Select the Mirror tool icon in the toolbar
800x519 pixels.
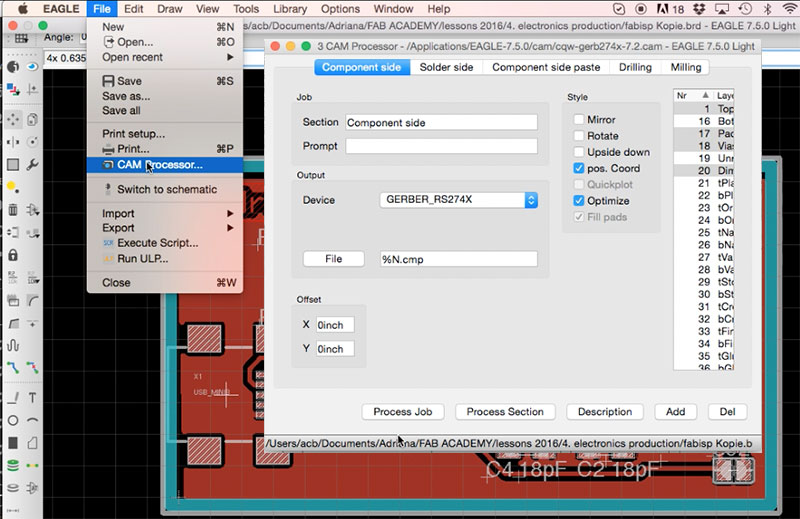click(x=13, y=142)
